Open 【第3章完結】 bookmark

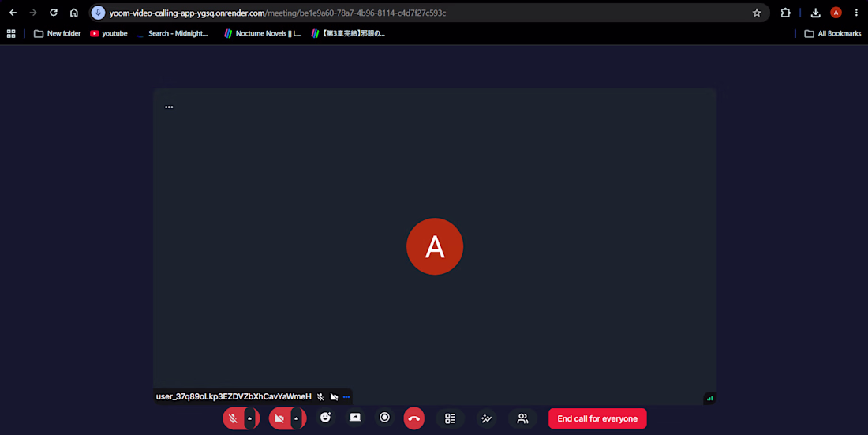348,34
